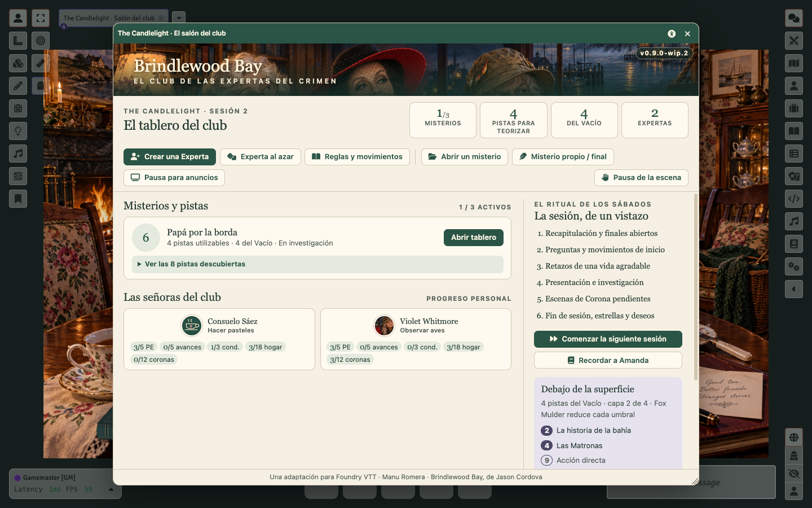Screen dimensions: 812x508
Task: Open the Walls controls (brick icon)
Action: [18, 108]
